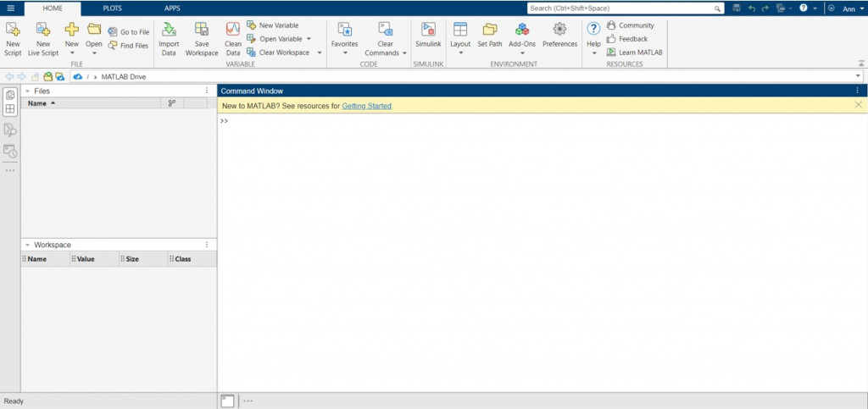Viewport: 868px width, 409px height.
Task: Open Set Path dialog
Action: pyautogui.click(x=490, y=36)
